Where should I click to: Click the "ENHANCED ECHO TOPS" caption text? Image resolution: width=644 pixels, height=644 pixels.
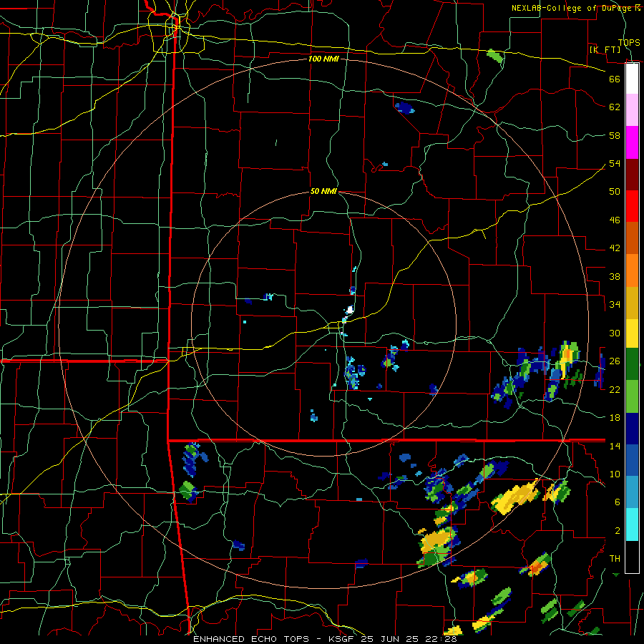tap(251, 639)
